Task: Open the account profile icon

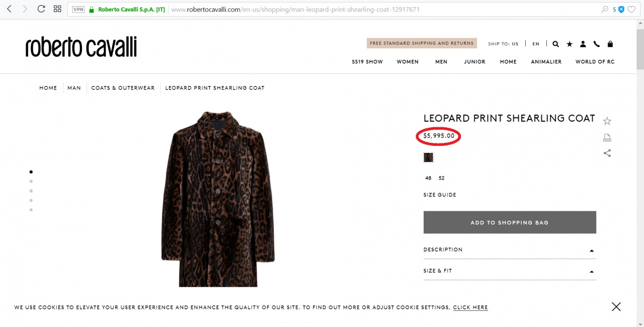Action: click(583, 44)
